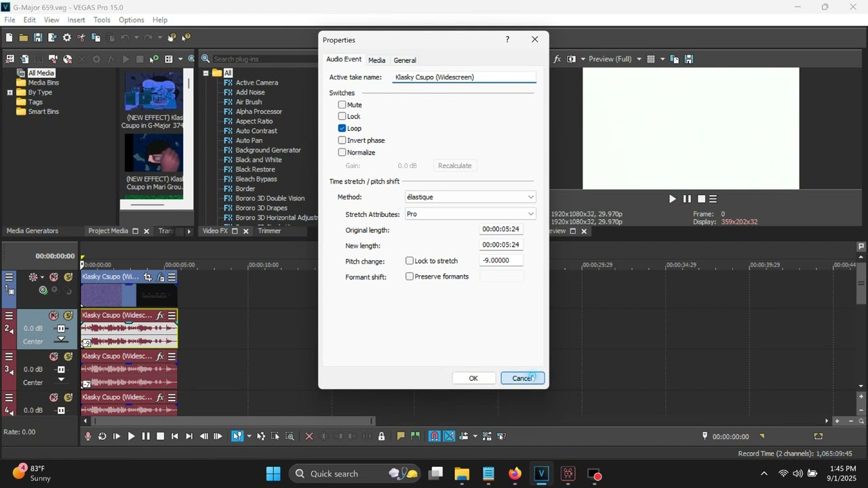This screenshot has height=488, width=868.
Task: Uncheck the Loop checkbox
Action: point(342,128)
